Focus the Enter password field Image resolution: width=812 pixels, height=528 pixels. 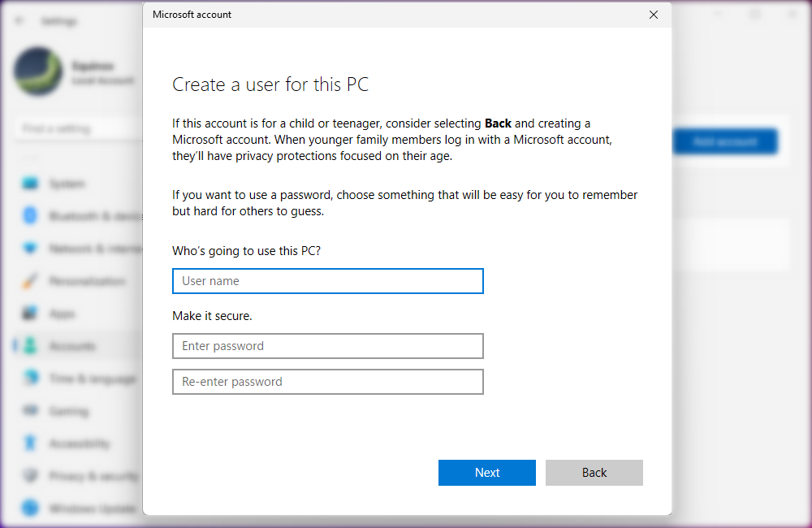click(x=328, y=346)
